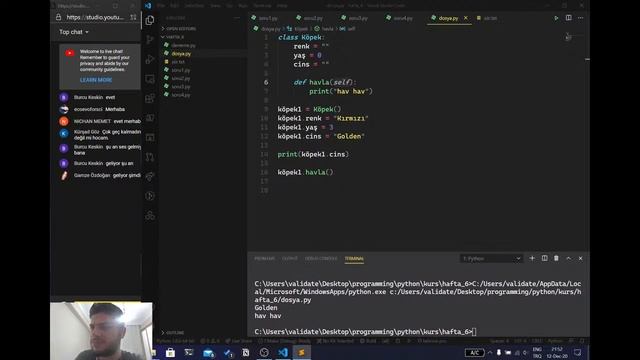Open Mail app from taskbar
The image size is (640, 360).
(x=209, y=353)
